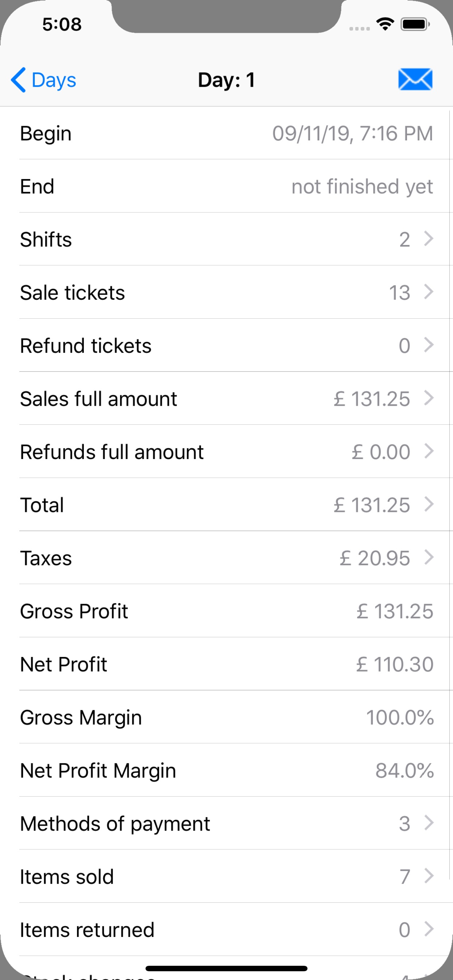The image size is (453, 980).
Task: Show Items sold list
Action: click(x=226, y=876)
